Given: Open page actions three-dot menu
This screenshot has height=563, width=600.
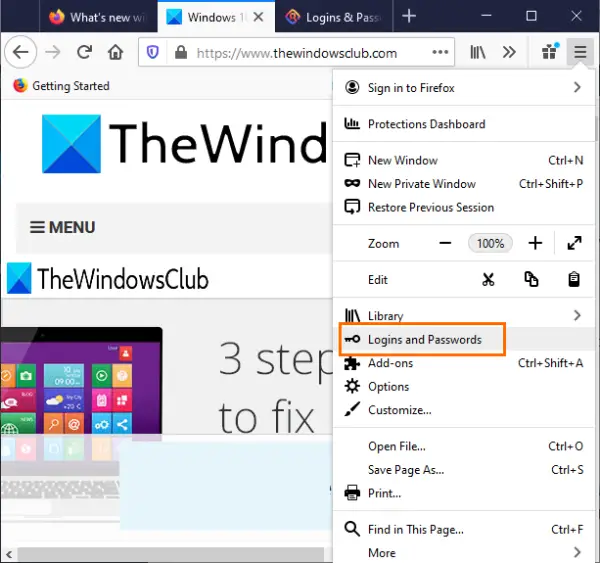Looking at the screenshot, I should coord(440,52).
